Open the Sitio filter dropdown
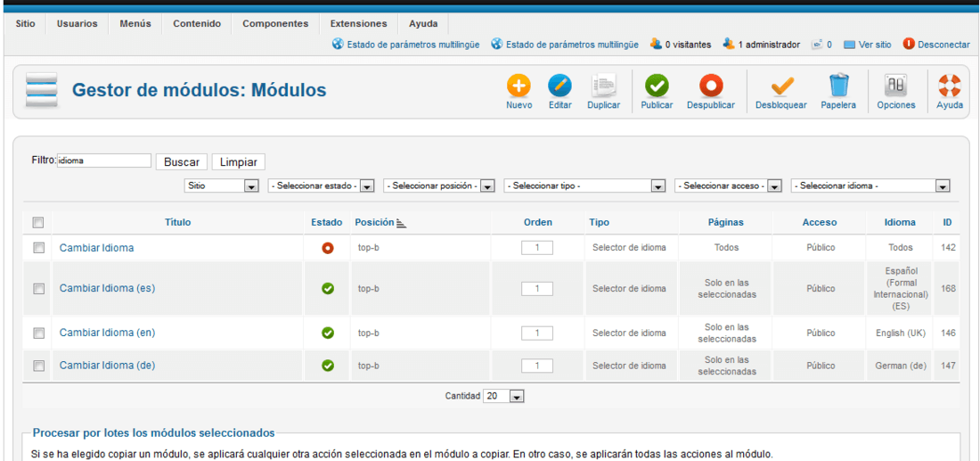This screenshot has height=461, width=980. click(x=222, y=185)
